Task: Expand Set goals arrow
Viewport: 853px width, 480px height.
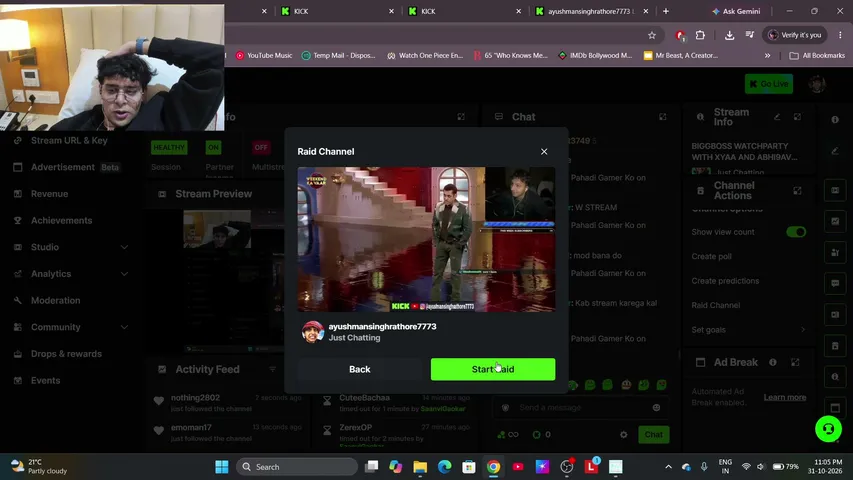Action: pos(802,330)
